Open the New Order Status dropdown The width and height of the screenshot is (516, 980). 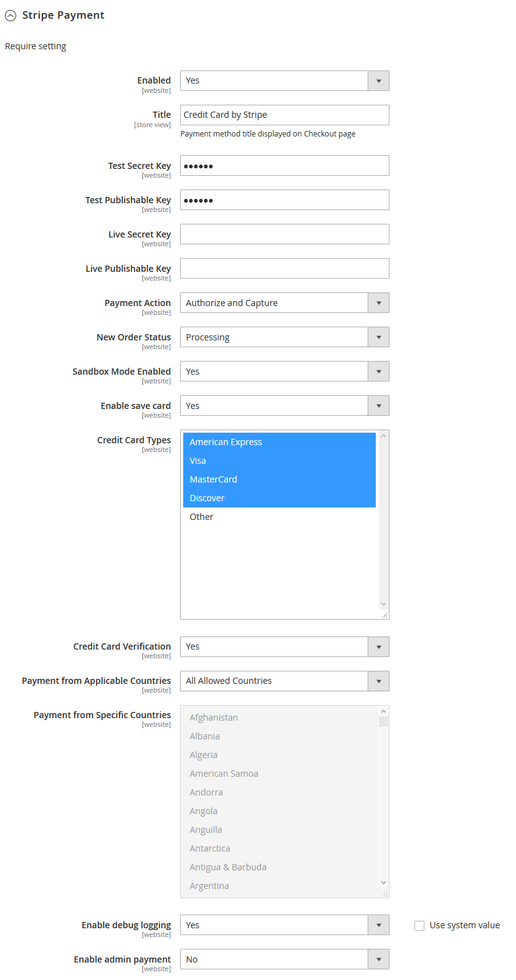285,337
